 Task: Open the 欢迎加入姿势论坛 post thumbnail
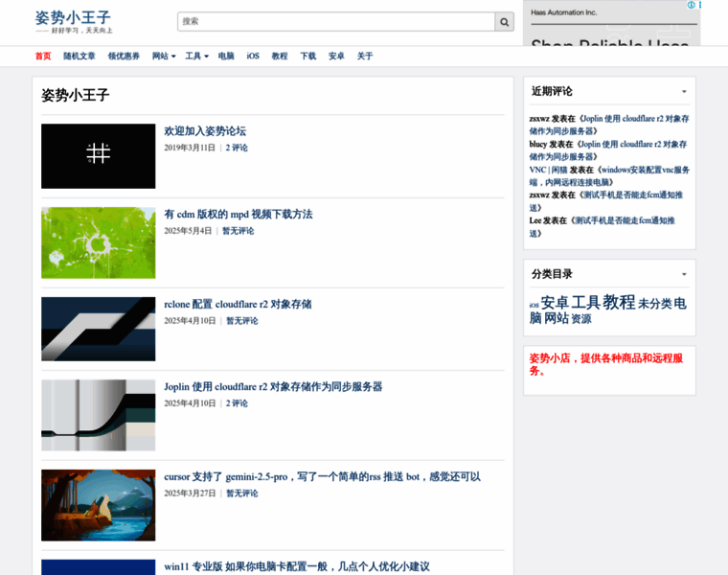(99, 156)
